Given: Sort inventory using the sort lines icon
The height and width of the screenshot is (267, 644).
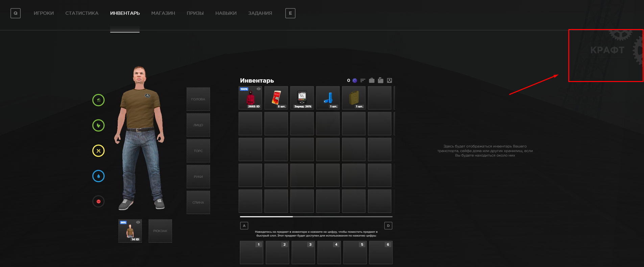Looking at the screenshot, I should click(x=363, y=80).
